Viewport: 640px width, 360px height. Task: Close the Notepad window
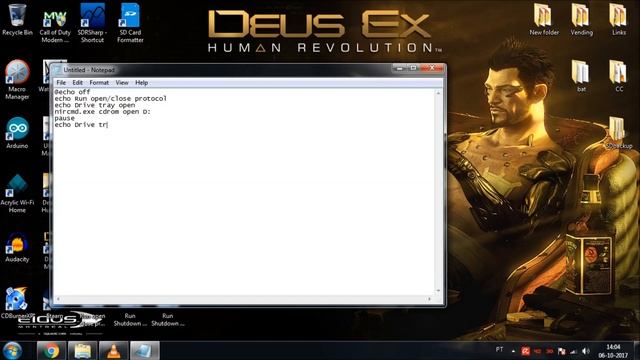coord(432,68)
